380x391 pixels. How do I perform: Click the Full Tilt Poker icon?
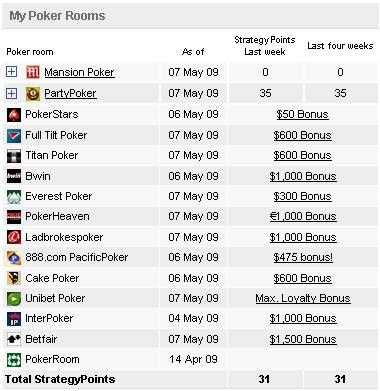pyautogui.click(x=14, y=136)
